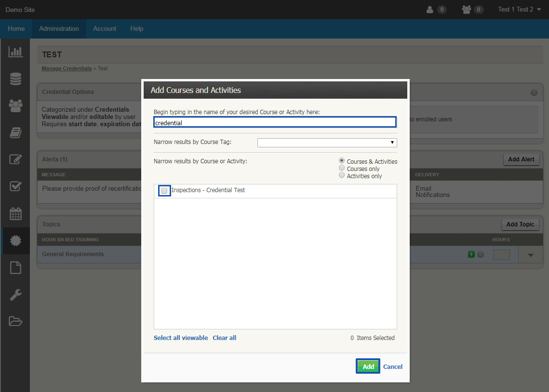Click the Add button in the dialog

pos(368,366)
